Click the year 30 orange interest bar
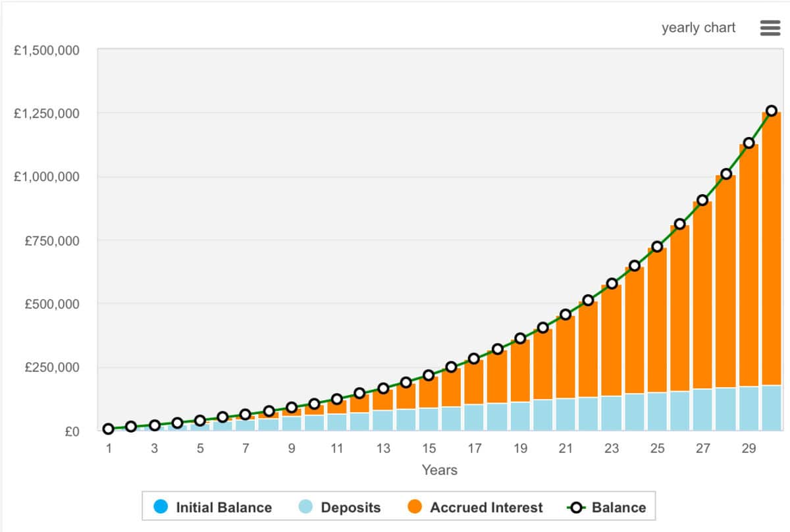The height and width of the screenshot is (532, 790). (772, 250)
